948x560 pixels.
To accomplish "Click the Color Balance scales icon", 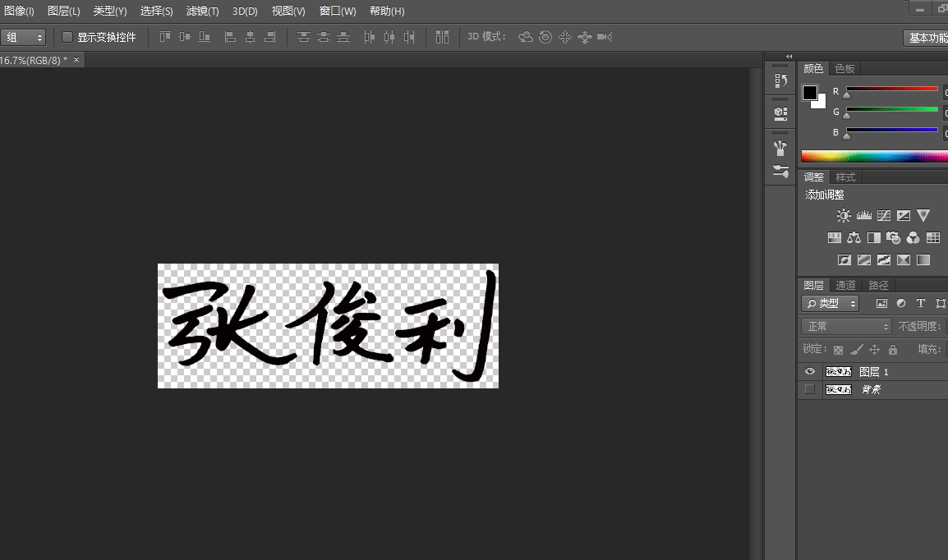I will click(854, 238).
